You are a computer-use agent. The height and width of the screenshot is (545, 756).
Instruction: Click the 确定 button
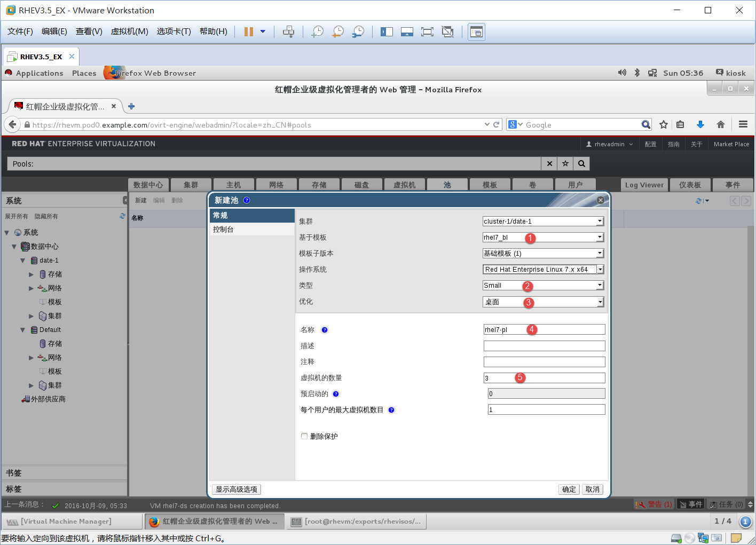pyautogui.click(x=569, y=489)
